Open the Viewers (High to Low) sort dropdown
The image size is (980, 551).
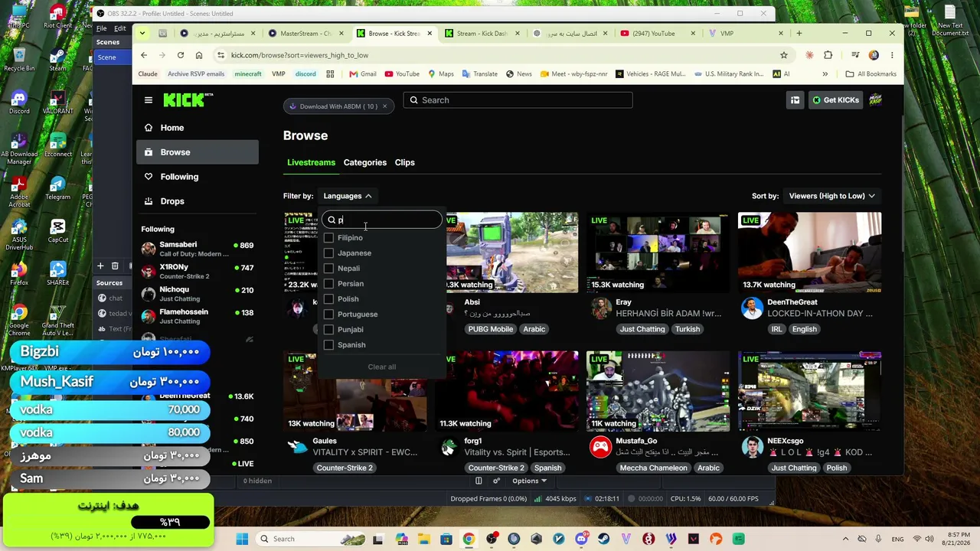(832, 196)
